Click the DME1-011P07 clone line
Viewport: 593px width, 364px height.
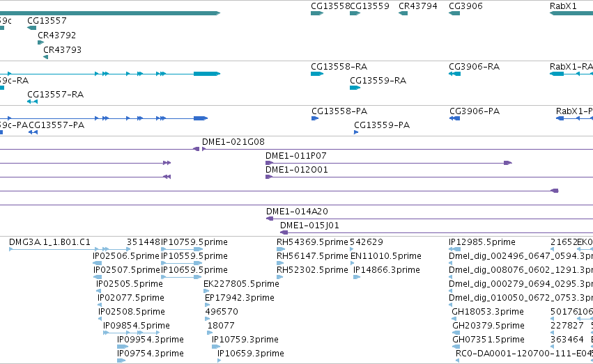389,163
